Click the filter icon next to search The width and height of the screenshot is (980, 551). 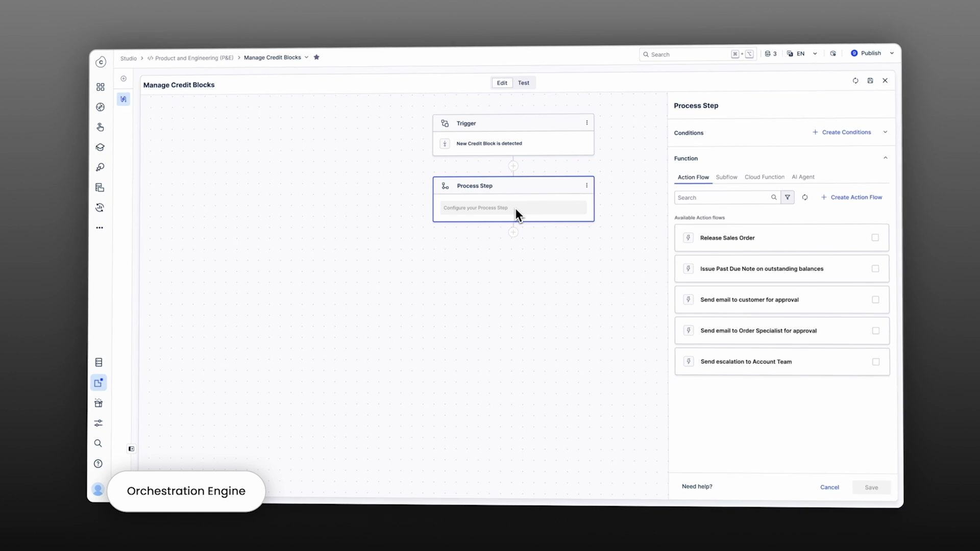click(x=788, y=197)
